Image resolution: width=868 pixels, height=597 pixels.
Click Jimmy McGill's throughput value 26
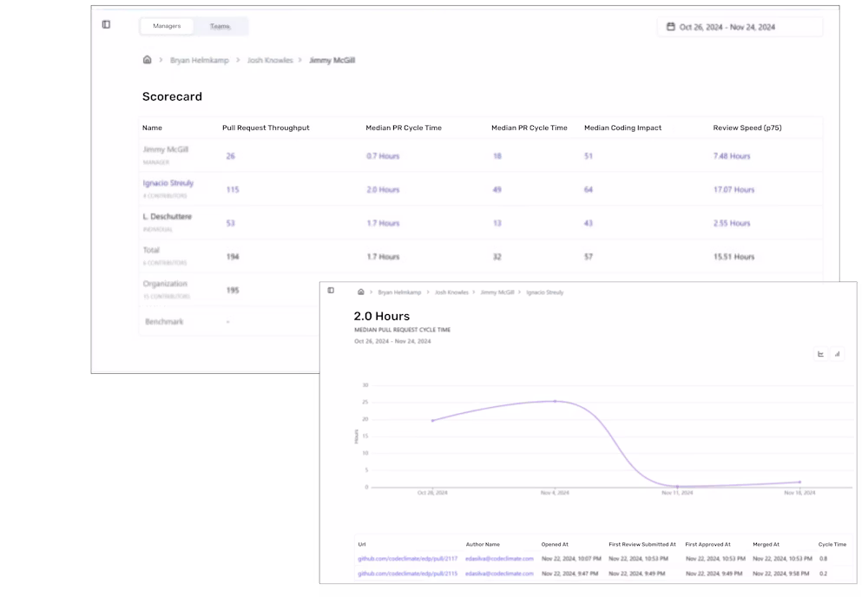pos(229,157)
